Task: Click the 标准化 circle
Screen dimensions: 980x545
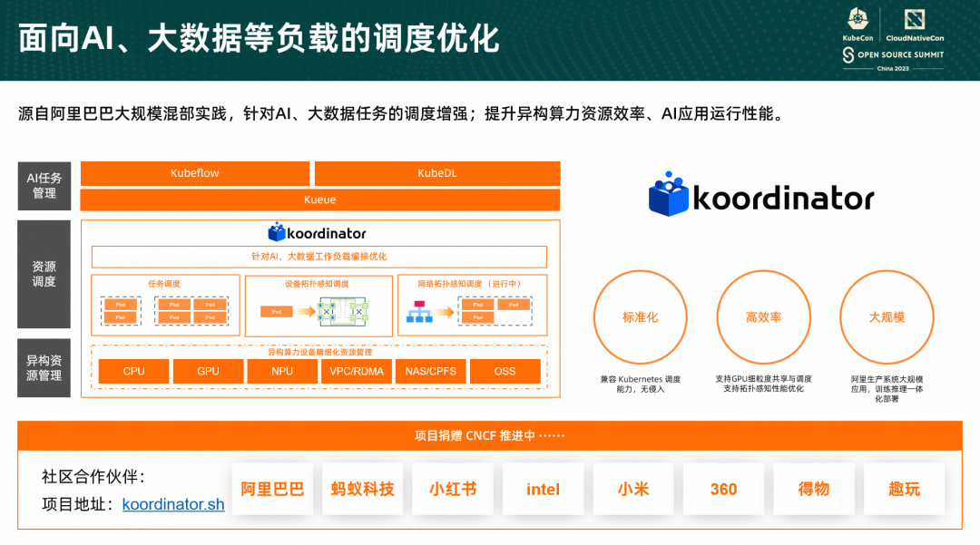Action: (640, 317)
